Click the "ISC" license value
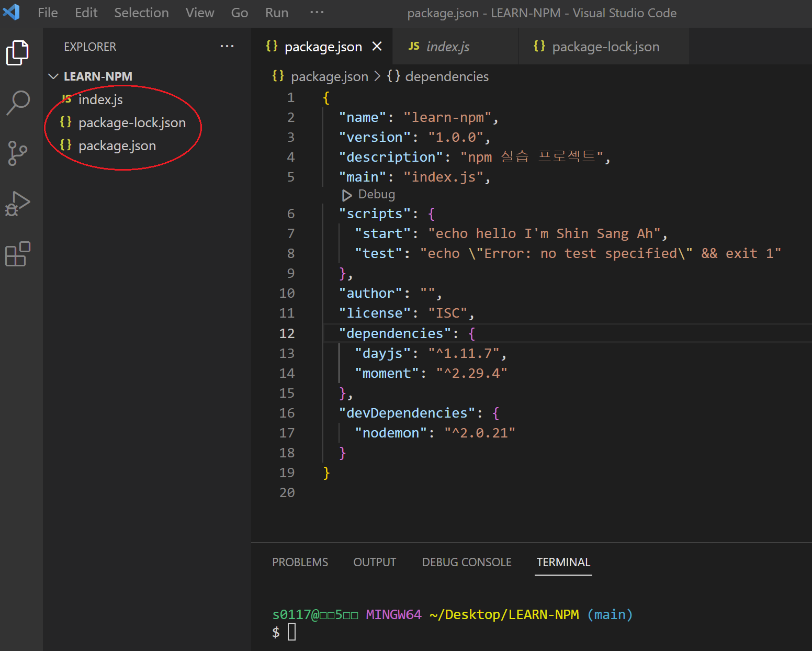This screenshot has width=812, height=651. tap(447, 313)
